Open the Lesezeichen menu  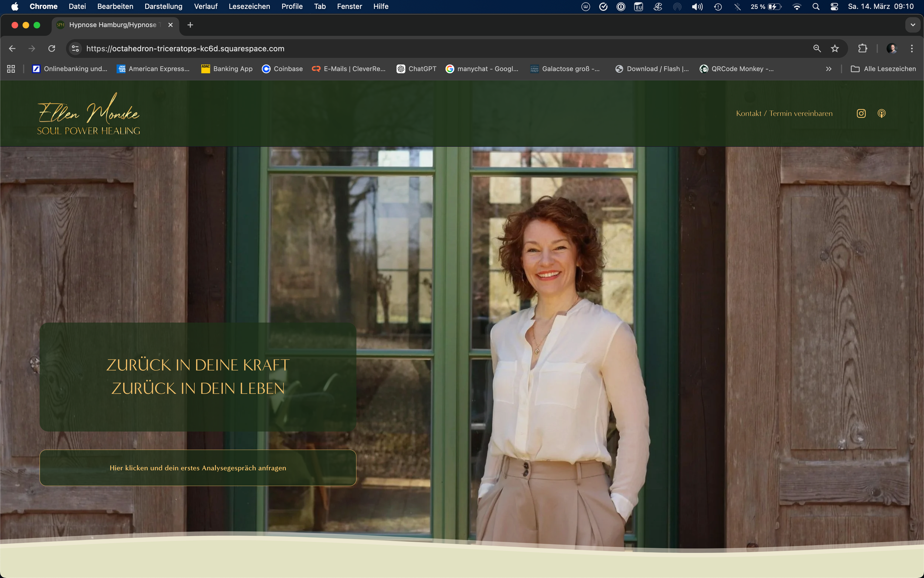click(249, 7)
